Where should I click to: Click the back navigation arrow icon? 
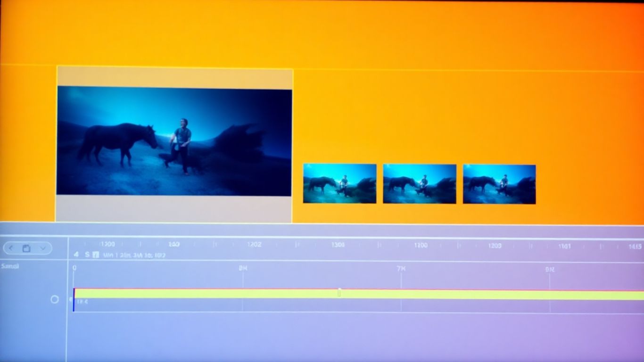[10, 248]
